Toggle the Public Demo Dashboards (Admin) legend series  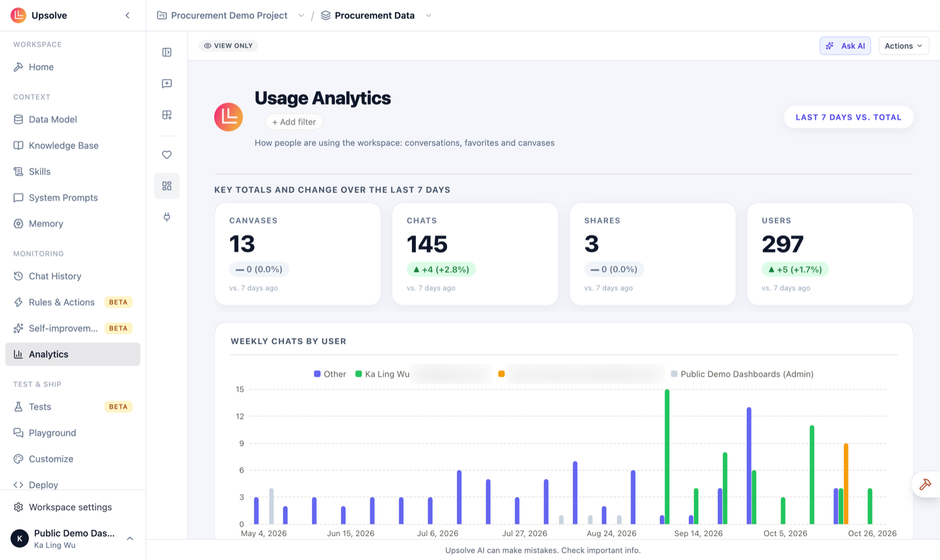pyautogui.click(x=742, y=374)
